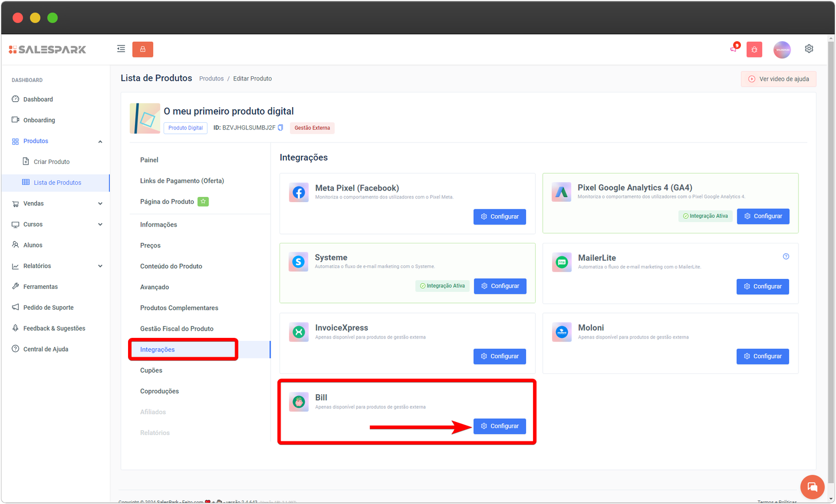Image resolution: width=836 pixels, height=504 pixels.
Task: Open the Cupões product tab
Action: point(151,370)
